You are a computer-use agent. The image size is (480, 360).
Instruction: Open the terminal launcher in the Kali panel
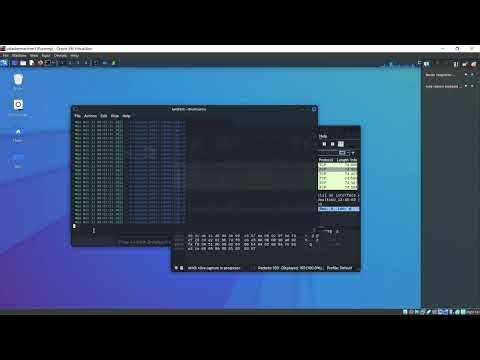tap(48, 62)
